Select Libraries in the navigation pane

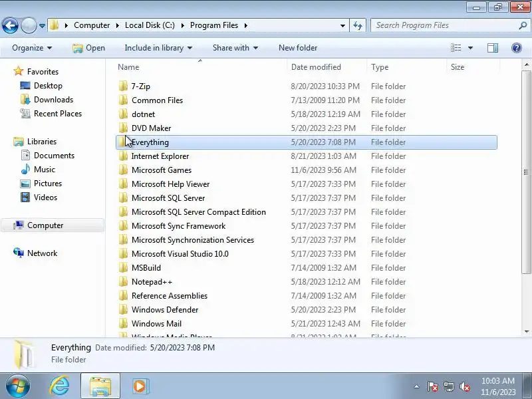pos(42,141)
